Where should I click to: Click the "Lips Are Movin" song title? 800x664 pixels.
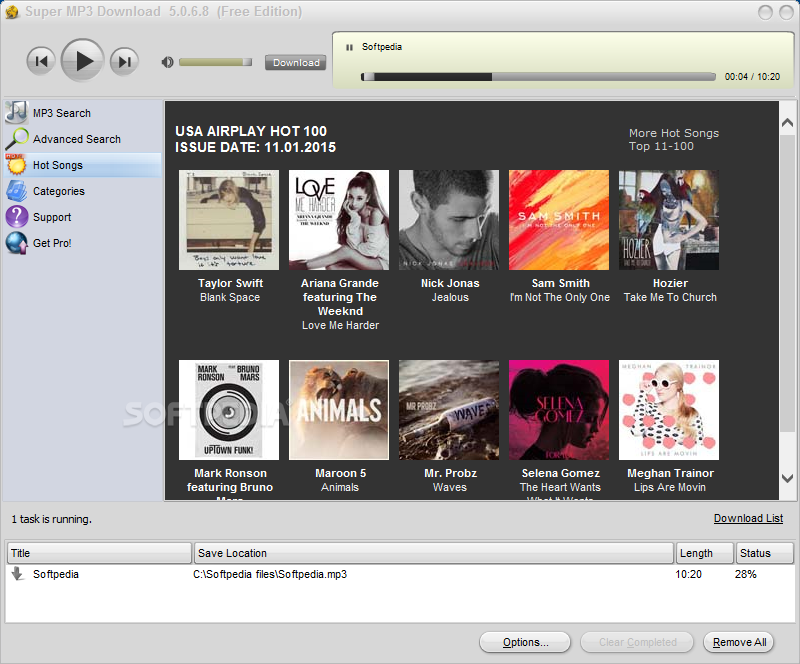pos(670,487)
